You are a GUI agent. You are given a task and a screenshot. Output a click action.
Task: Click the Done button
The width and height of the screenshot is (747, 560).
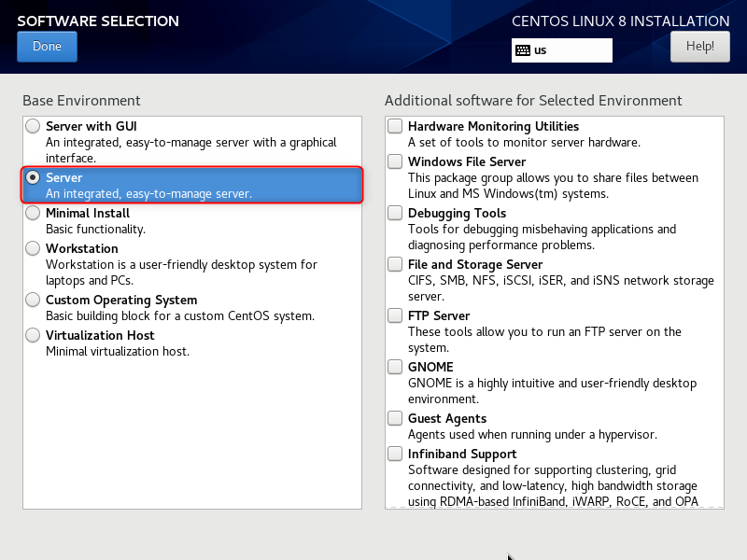[x=47, y=46]
